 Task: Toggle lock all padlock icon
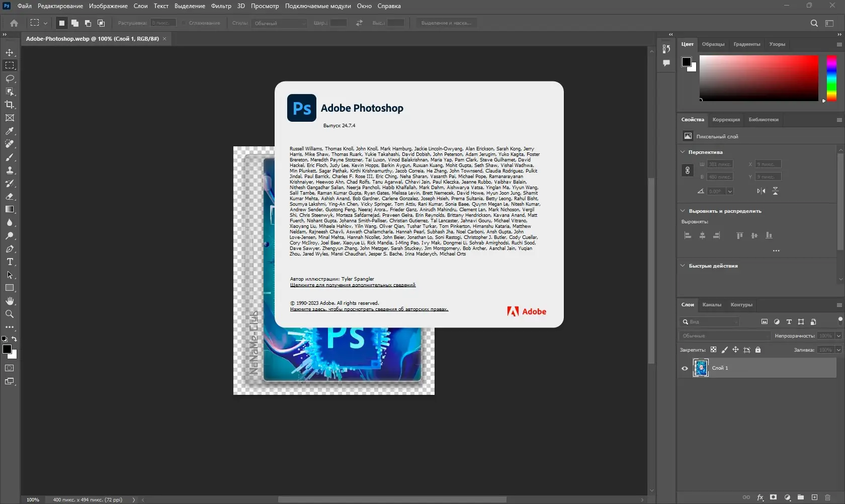click(x=758, y=350)
